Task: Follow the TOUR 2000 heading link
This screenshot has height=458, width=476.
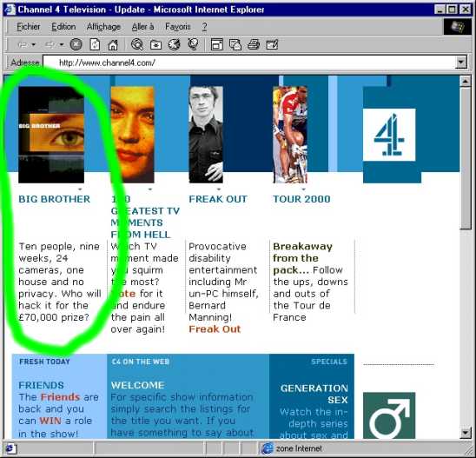Action: point(301,199)
